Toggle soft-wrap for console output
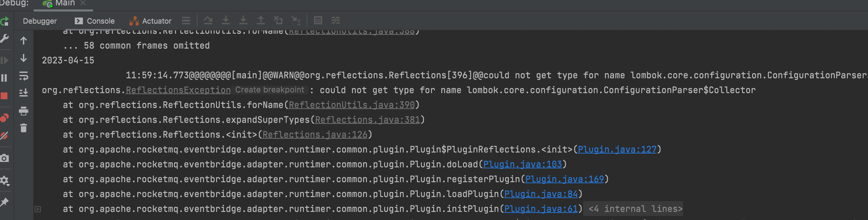The width and height of the screenshot is (868, 220). tap(24, 77)
